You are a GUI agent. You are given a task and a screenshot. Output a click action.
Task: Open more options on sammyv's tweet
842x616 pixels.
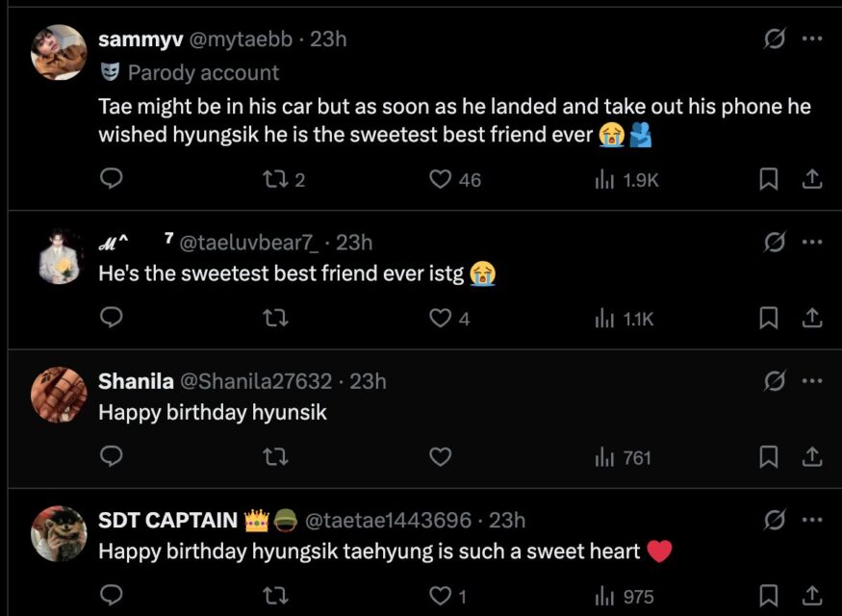812,39
